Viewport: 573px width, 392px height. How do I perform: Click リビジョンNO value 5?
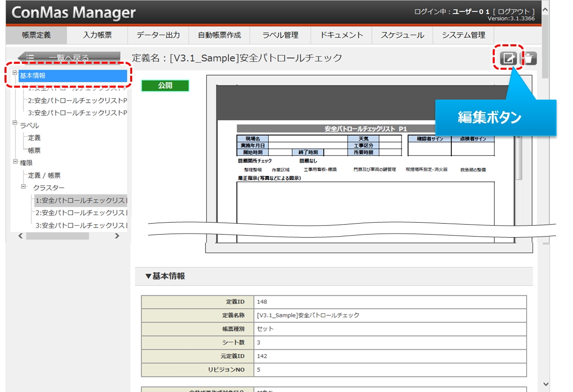259,370
